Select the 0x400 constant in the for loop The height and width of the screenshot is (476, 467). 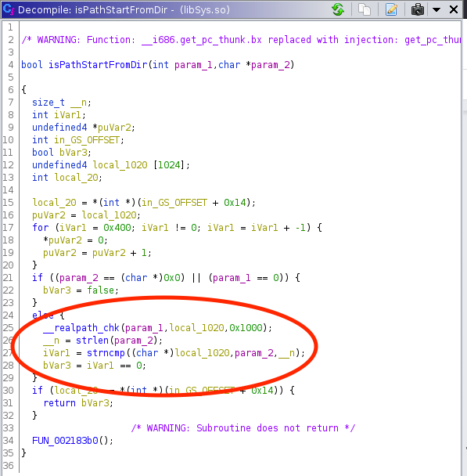pos(117,228)
